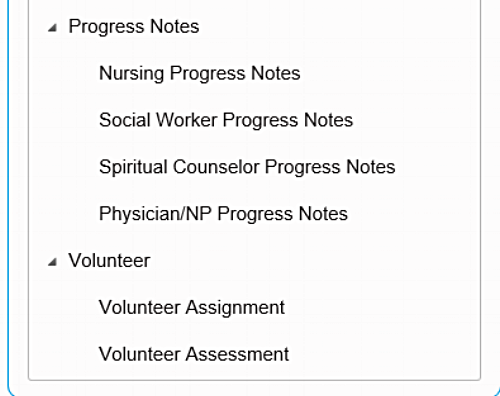
Task: Highlight the Progress Notes category label
Action: pos(134,26)
